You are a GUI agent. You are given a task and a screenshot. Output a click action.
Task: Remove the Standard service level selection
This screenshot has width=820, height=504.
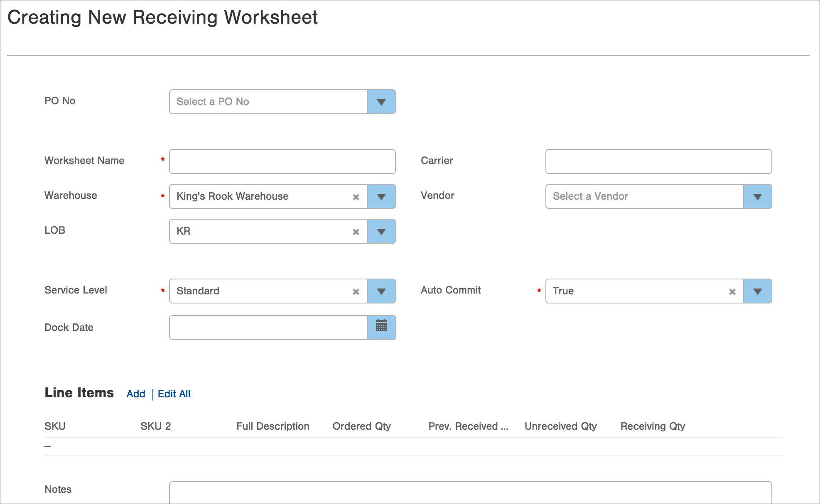(356, 291)
